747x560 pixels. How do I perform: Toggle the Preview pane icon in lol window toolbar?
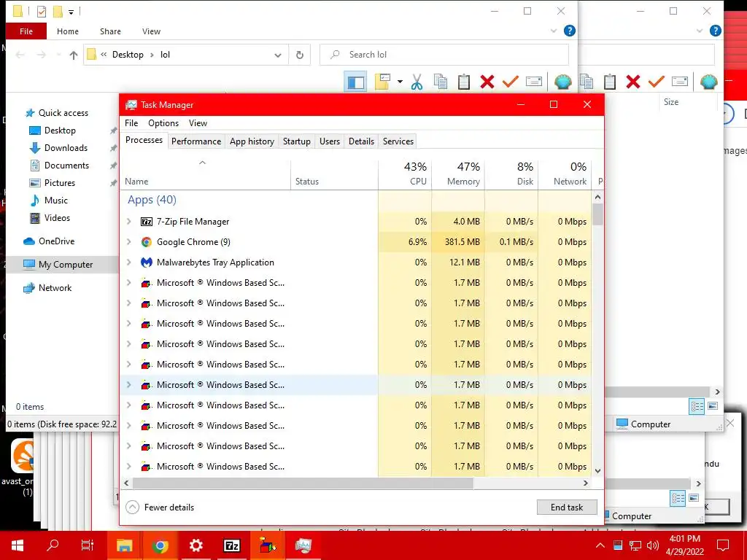355,82
